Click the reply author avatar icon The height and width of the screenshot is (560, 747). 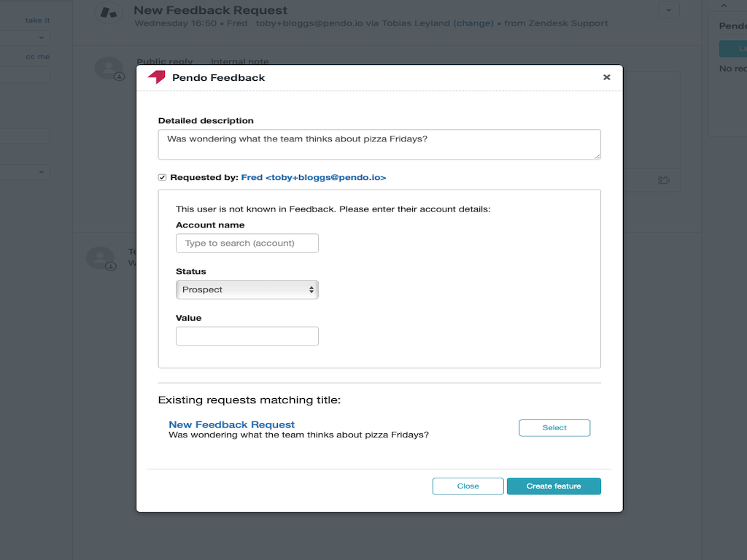point(109,67)
